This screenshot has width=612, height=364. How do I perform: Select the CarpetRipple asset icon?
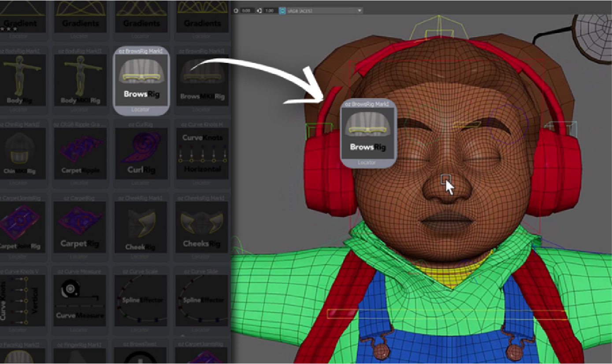point(81,153)
